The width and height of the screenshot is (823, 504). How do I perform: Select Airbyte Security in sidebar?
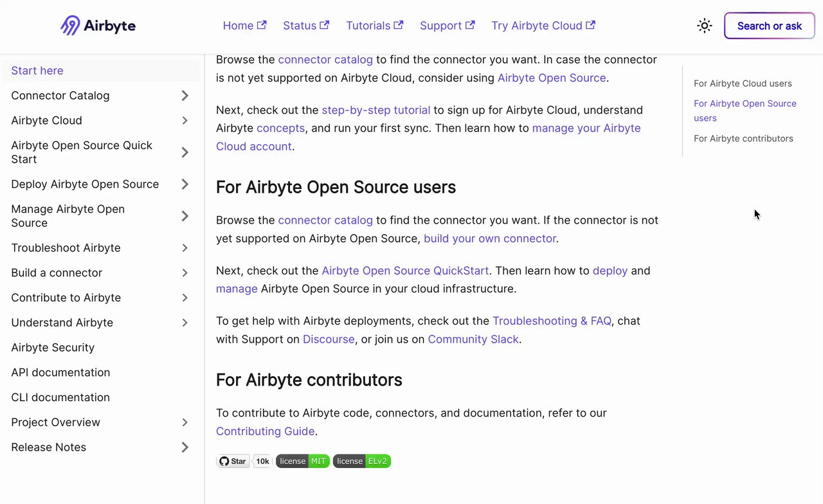(x=53, y=348)
